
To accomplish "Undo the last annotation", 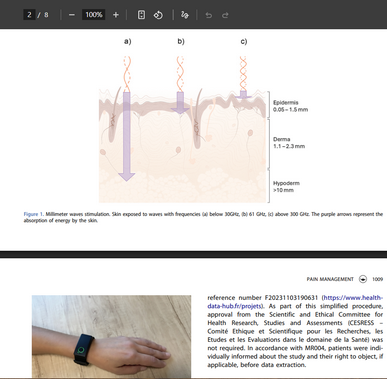I will 209,15.
